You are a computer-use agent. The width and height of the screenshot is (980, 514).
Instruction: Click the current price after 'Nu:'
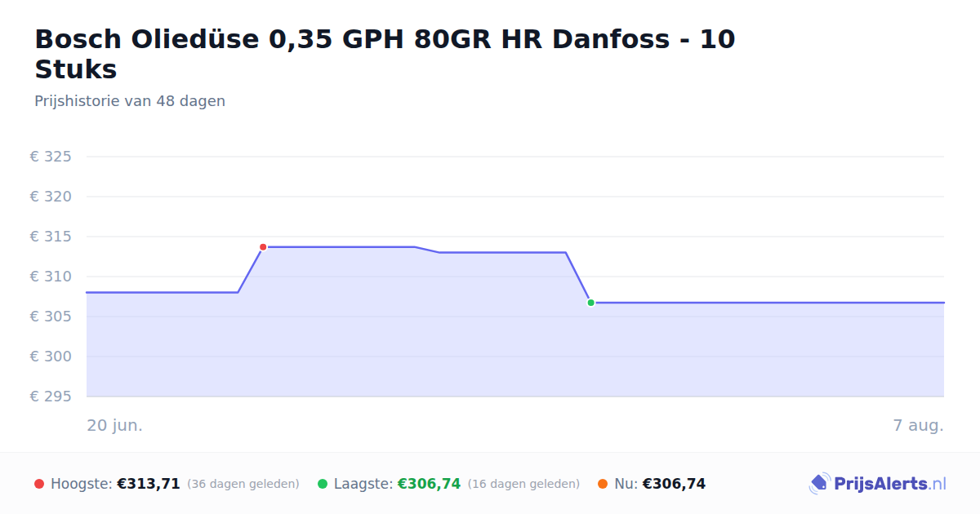[674, 484]
